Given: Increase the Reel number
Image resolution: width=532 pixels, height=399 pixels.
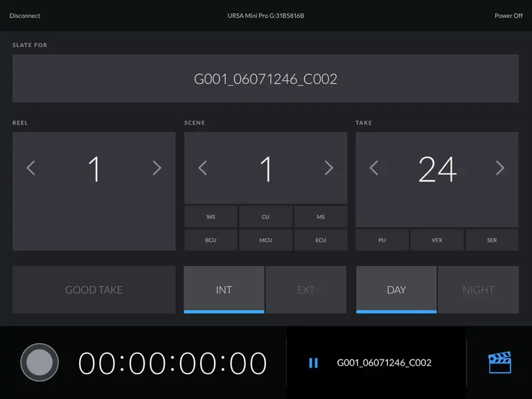Looking at the screenshot, I should (157, 168).
